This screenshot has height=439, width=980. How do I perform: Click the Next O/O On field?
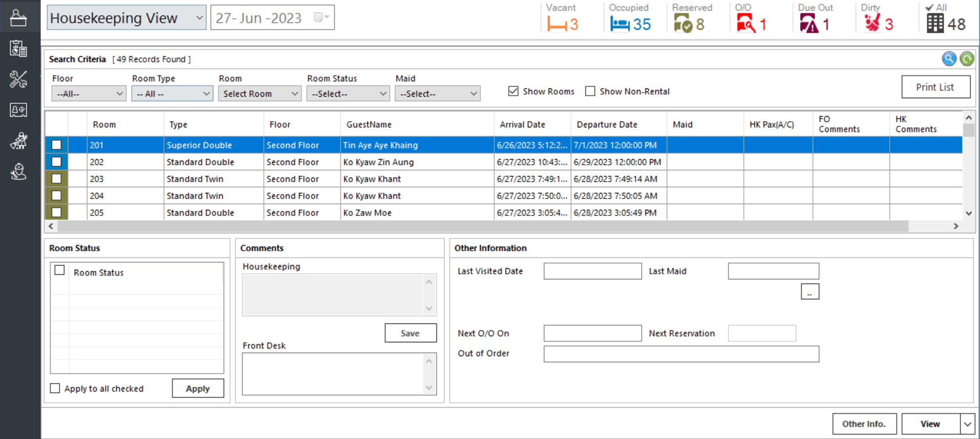pyautogui.click(x=592, y=333)
